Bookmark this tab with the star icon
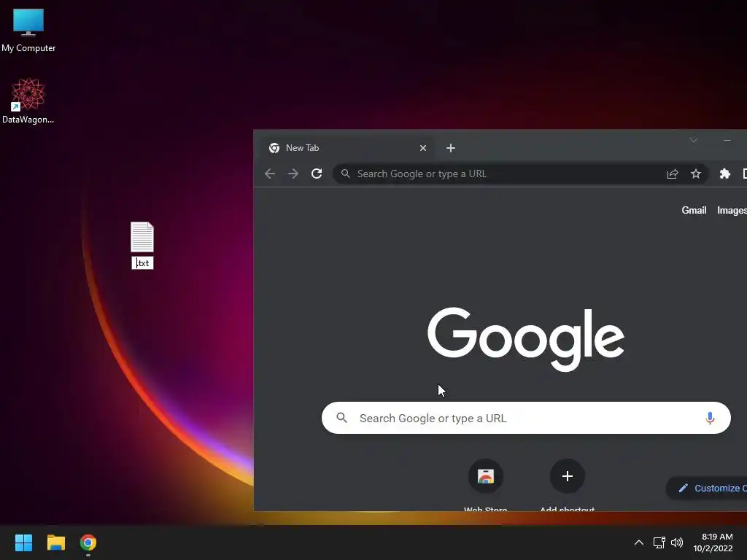 pos(695,174)
